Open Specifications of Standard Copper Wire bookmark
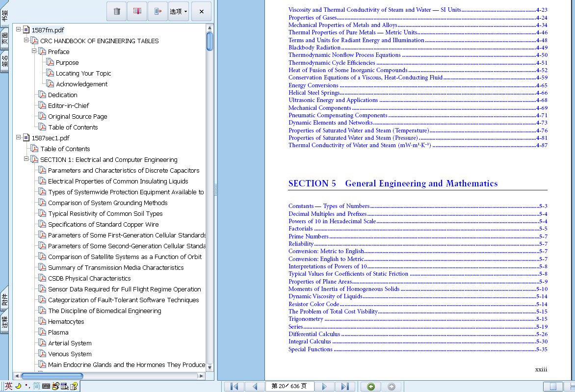Viewport: 575px width, 392px height. click(x=104, y=224)
